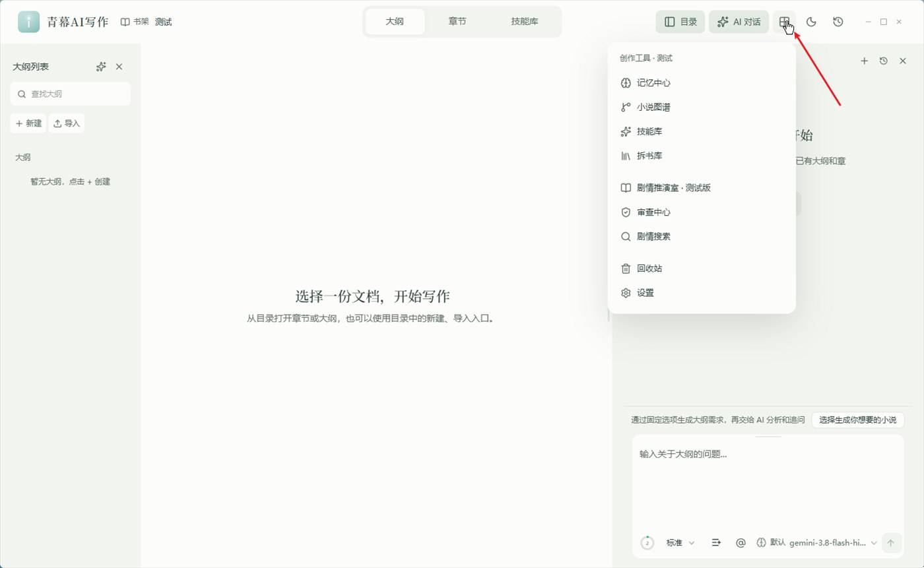924x568 pixels.
Task: Toggle the AI 对话 panel button
Action: click(x=739, y=22)
